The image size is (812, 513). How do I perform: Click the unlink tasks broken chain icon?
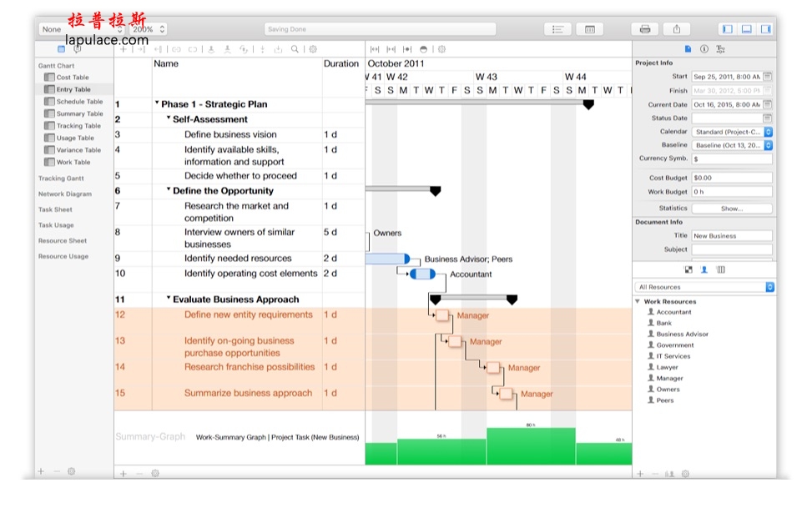click(x=193, y=49)
